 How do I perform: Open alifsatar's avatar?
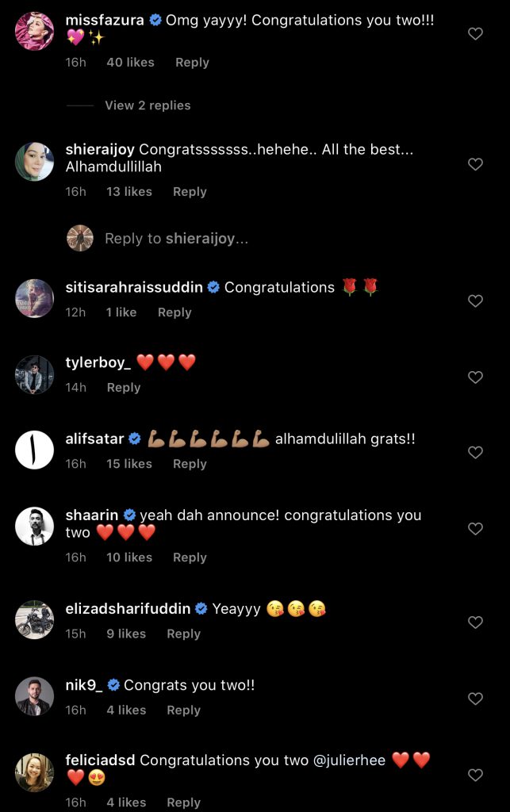[34, 450]
